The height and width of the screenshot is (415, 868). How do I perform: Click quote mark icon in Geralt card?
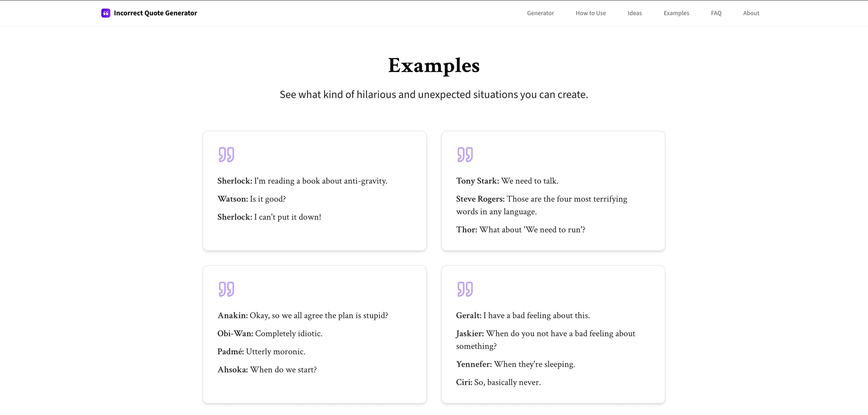click(465, 289)
